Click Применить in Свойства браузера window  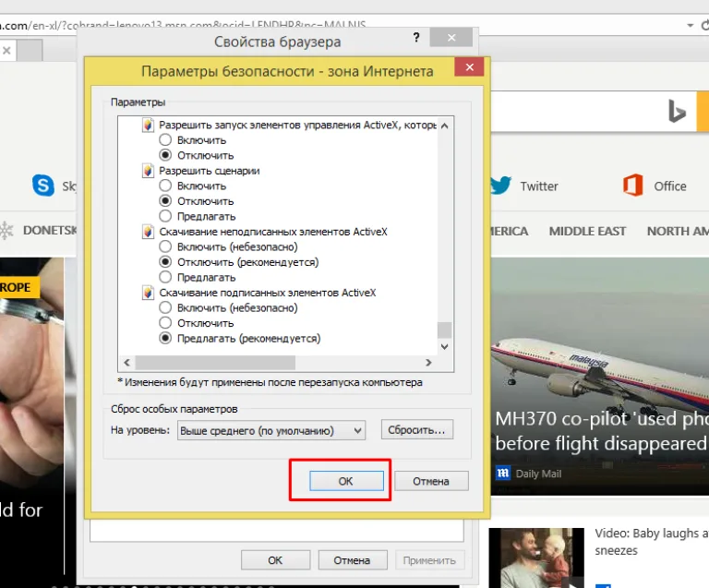tap(429, 560)
